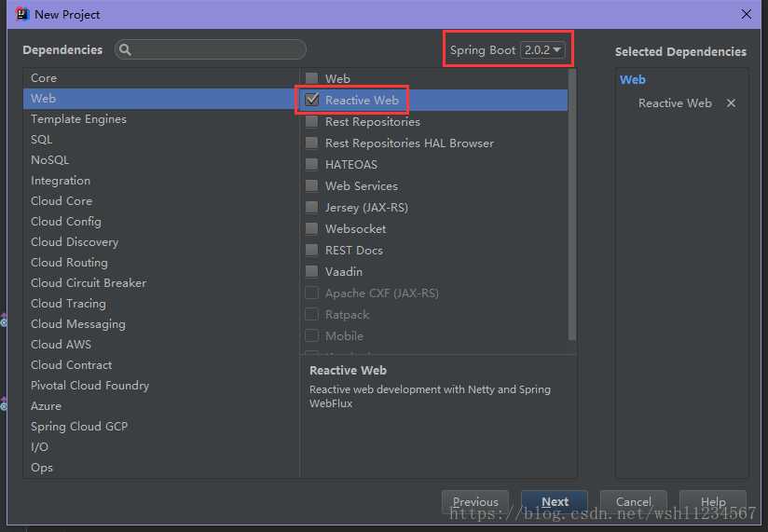Select Reactive Web in Selected Dependencies

point(675,103)
